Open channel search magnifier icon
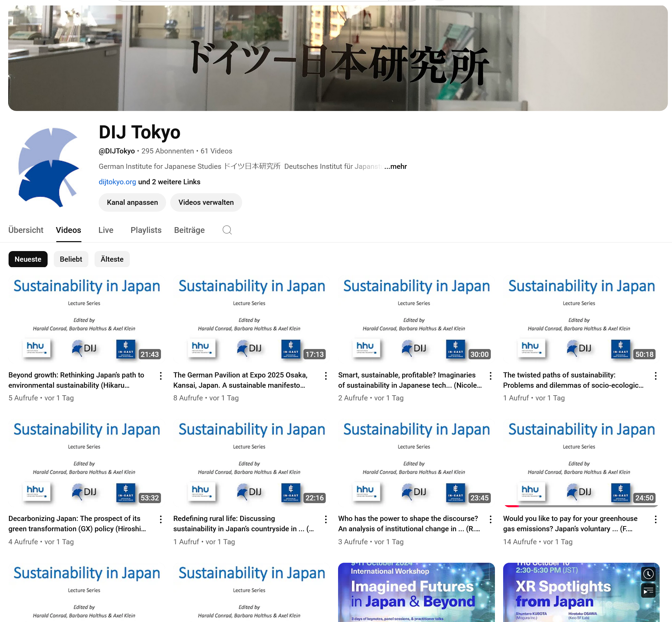The width and height of the screenshot is (672, 622). point(227,230)
